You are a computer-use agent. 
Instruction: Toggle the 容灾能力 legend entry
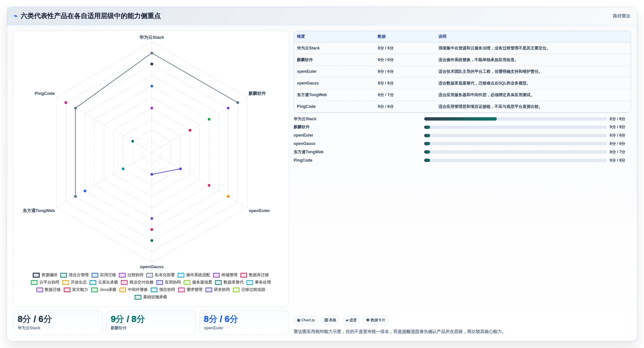[x=76, y=290]
